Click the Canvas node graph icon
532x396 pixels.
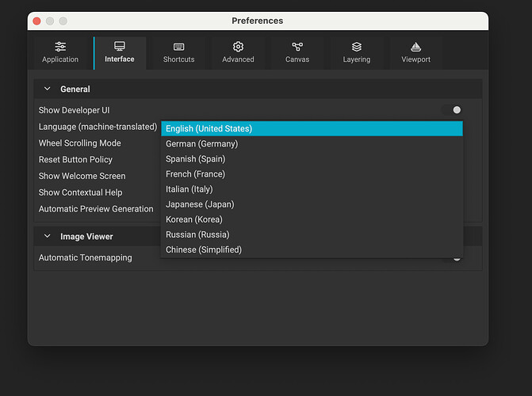(x=297, y=47)
